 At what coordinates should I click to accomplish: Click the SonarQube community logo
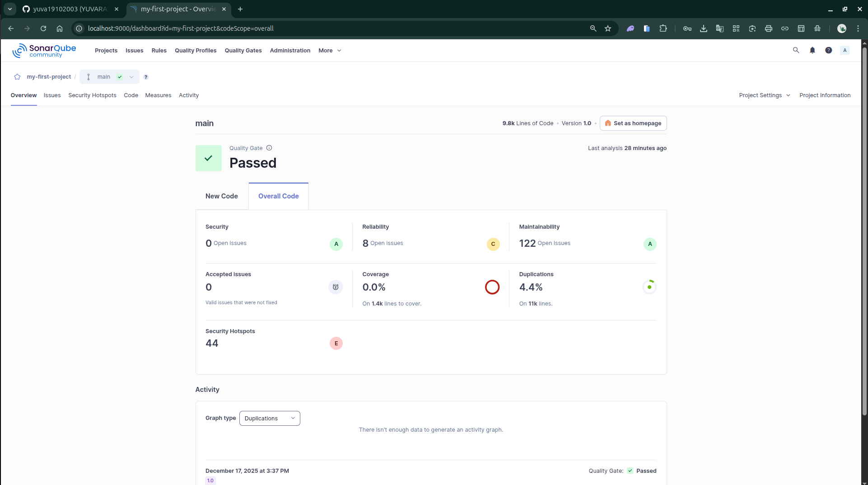[x=44, y=50]
